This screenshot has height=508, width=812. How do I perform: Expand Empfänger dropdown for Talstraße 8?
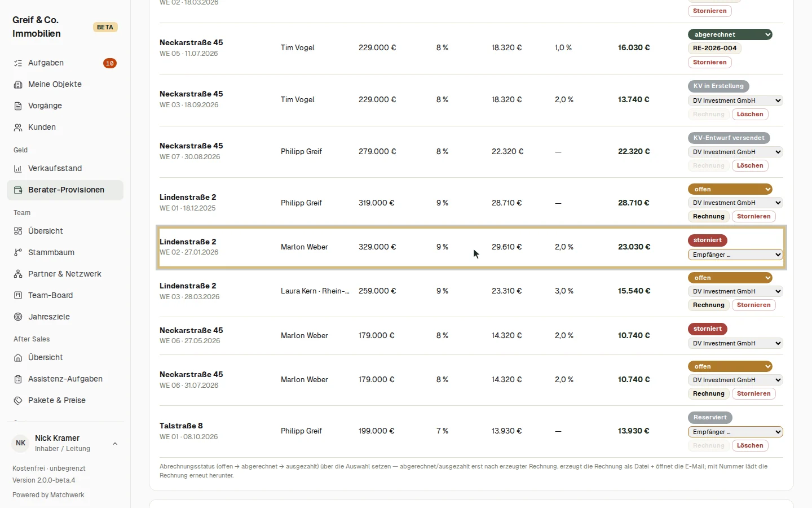point(735,432)
